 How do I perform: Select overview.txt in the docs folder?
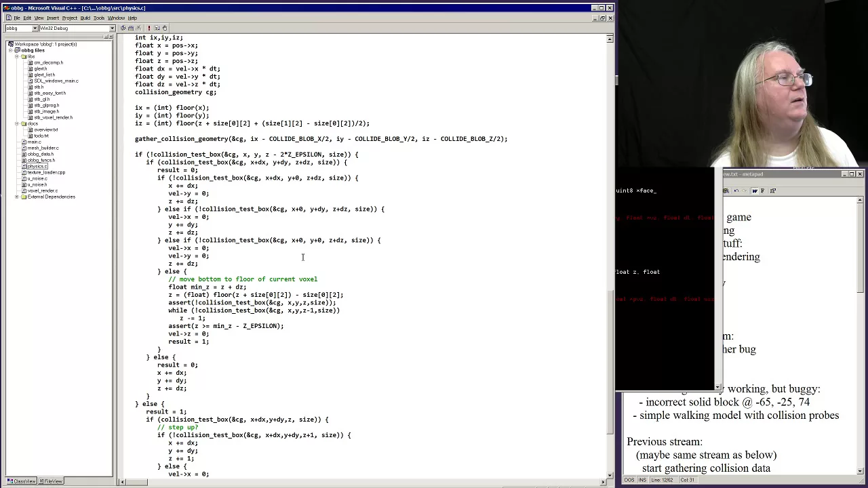pyautogui.click(x=45, y=129)
